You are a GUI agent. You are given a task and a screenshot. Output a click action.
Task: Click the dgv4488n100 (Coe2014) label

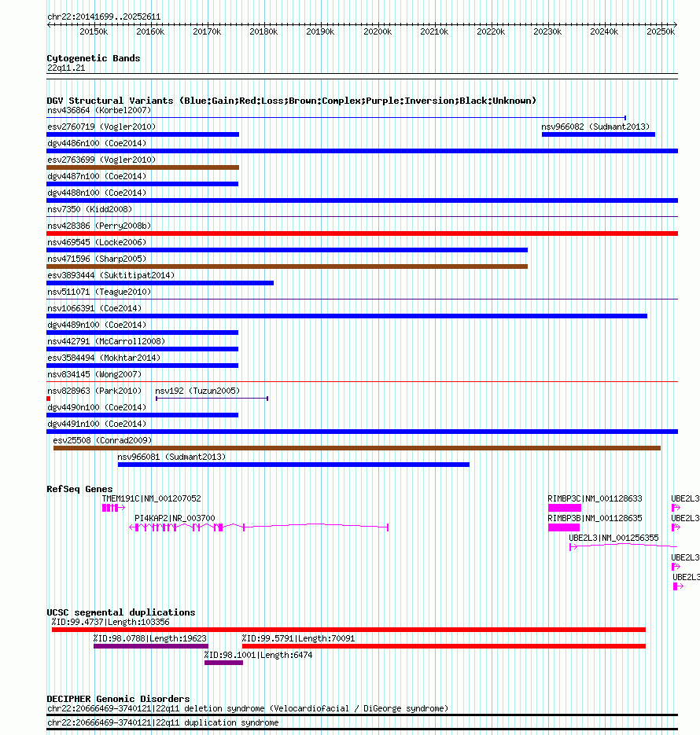click(97, 193)
